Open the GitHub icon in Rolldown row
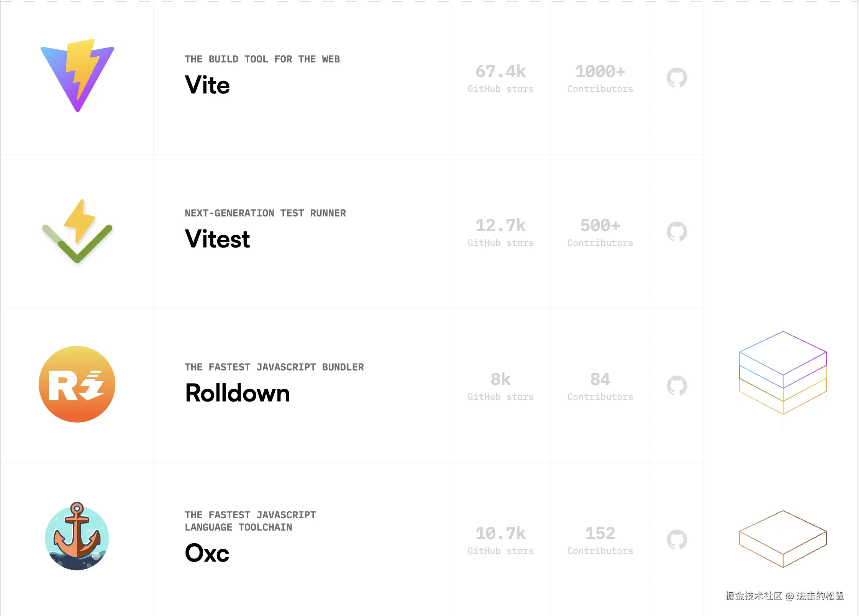The width and height of the screenshot is (859, 616). [677, 386]
